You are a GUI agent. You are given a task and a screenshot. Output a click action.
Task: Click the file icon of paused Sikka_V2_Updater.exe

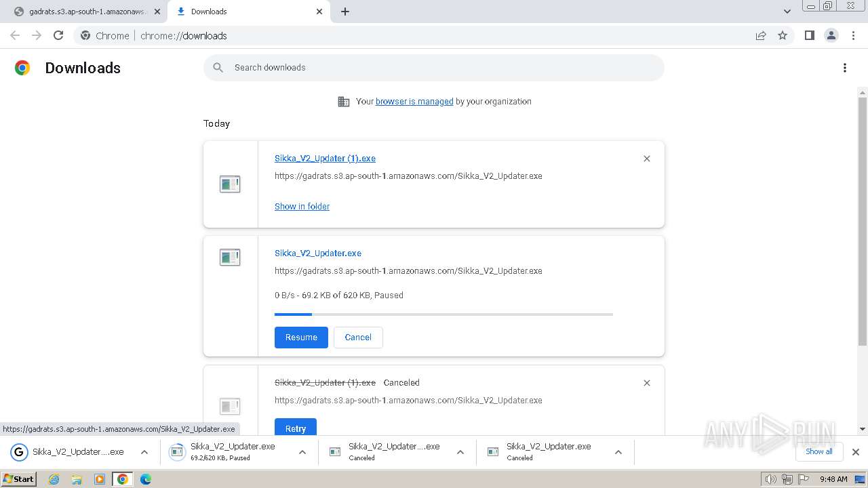click(x=230, y=257)
